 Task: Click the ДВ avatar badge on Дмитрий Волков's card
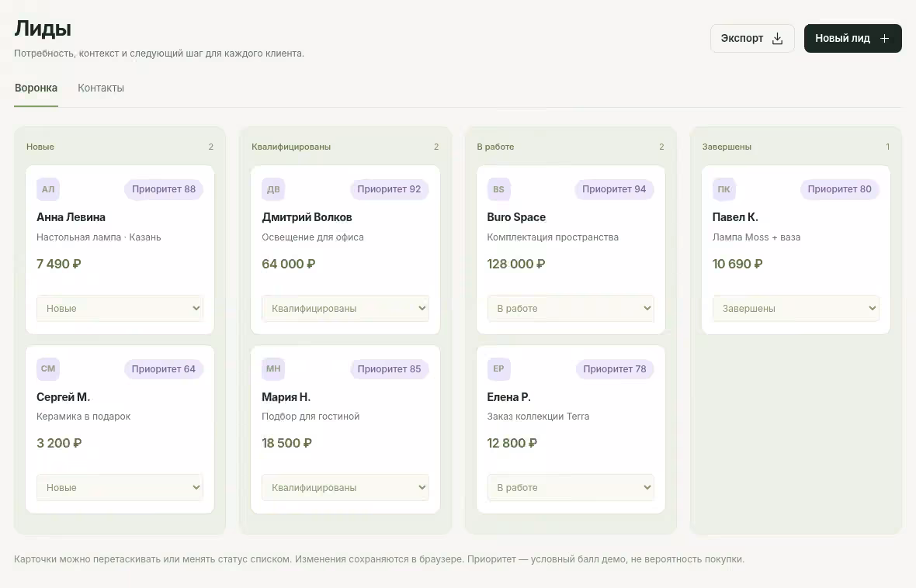[273, 189]
